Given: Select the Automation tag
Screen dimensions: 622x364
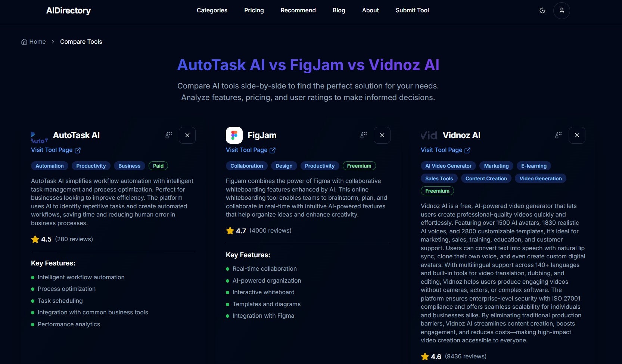Looking at the screenshot, I should pyautogui.click(x=50, y=166).
